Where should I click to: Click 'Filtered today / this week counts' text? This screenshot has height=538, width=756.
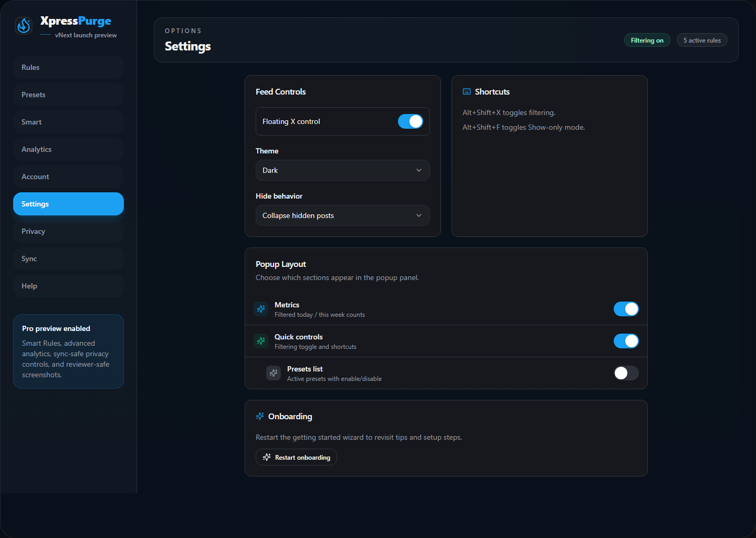point(319,315)
